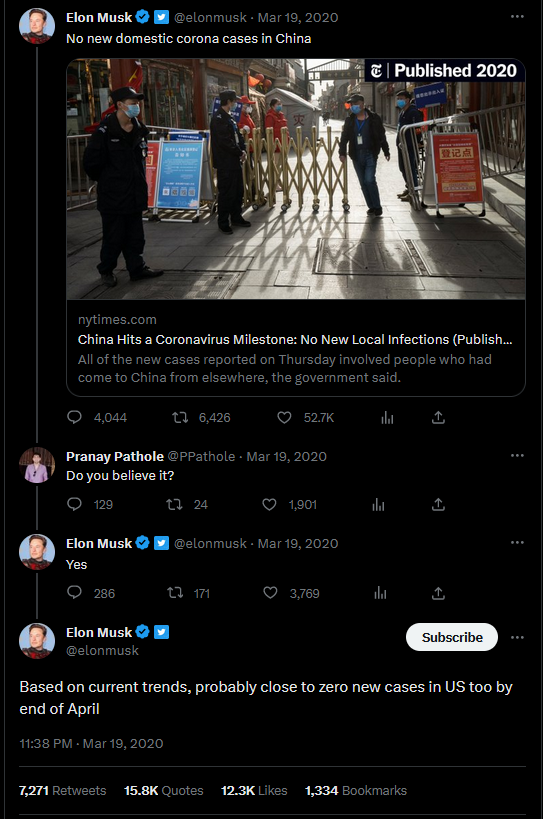Reply to Pranay Pathole's tweet
The width and height of the screenshot is (543, 819).
(75, 504)
